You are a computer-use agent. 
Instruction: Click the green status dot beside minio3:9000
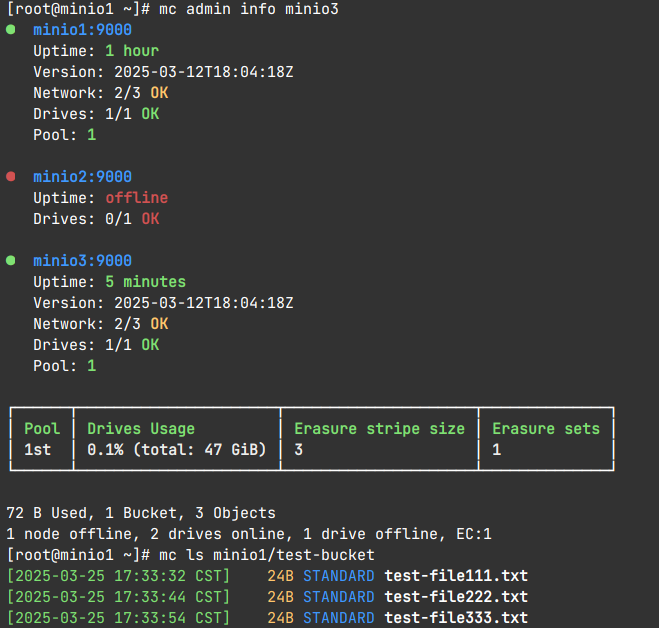11,260
